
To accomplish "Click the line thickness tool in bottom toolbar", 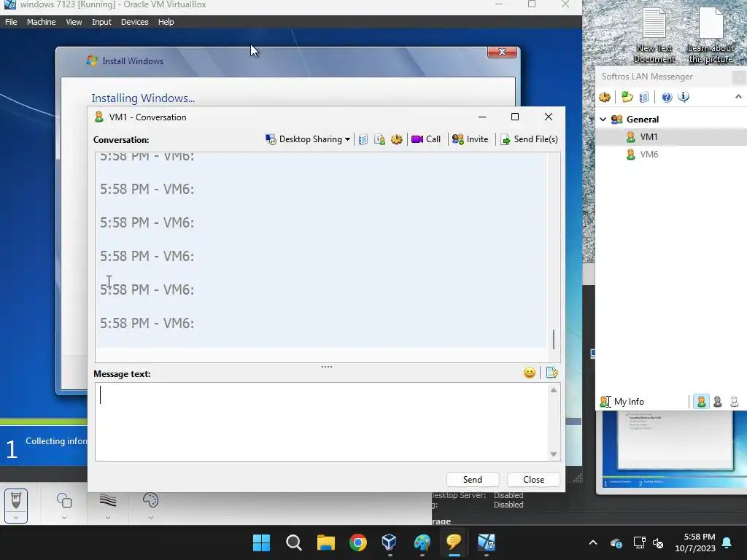I will [x=108, y=500].
